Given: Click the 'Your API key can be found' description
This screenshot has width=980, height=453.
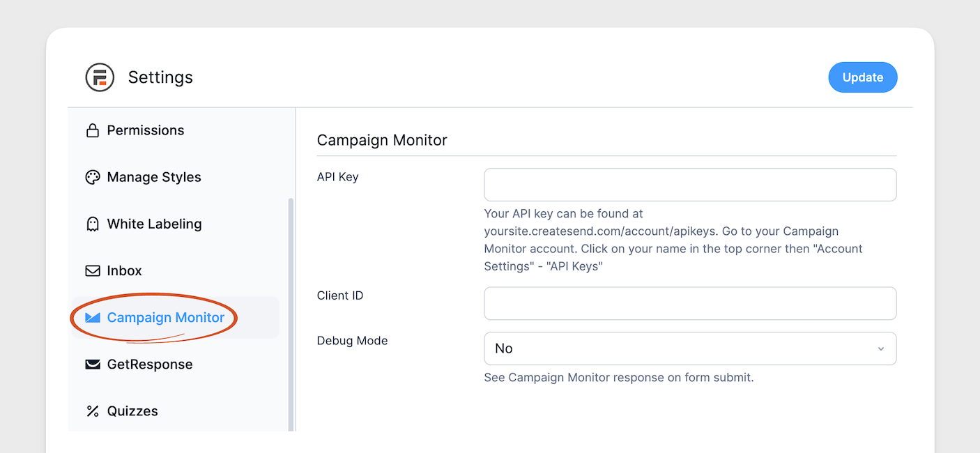Looking at the screenshot, I should point(674,240).
